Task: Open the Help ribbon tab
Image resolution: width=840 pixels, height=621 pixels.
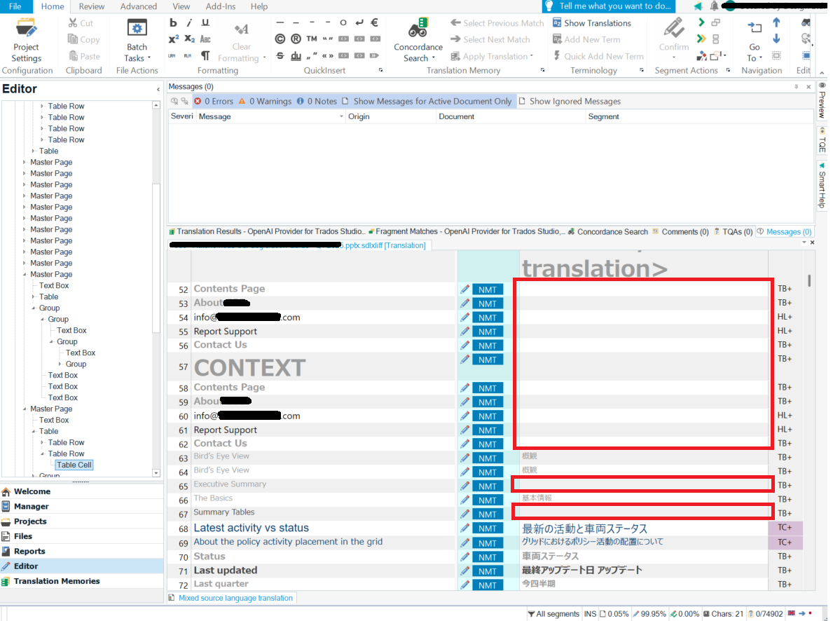Action: coord(259,6)
